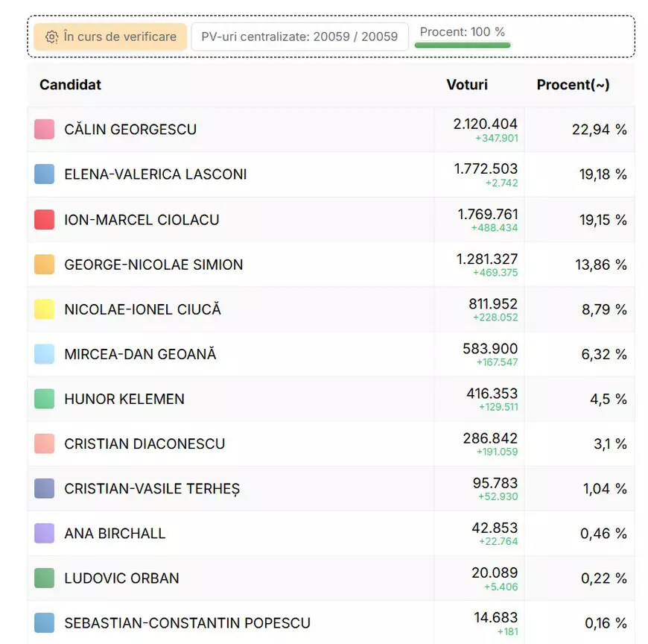Click Nicolae-Ionel Ciucă's yellow color square
This screenshot has height=644, width=648.
(43, 309)
